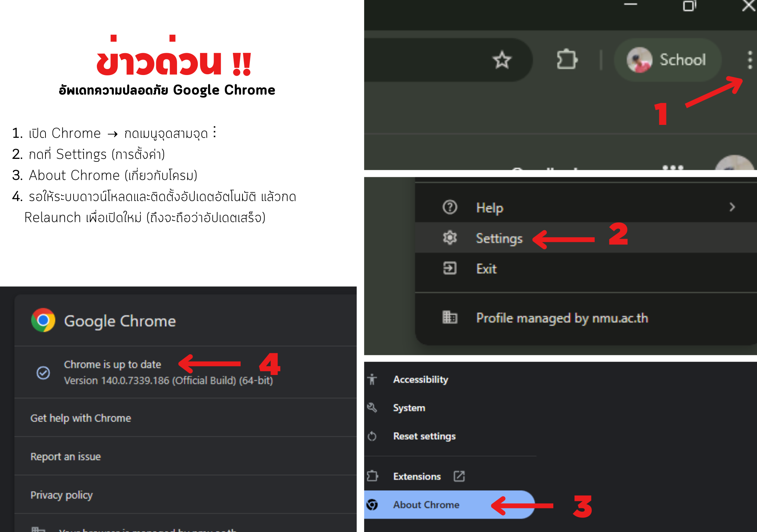Click the School profile avatar button

click(x=668, y=60)
